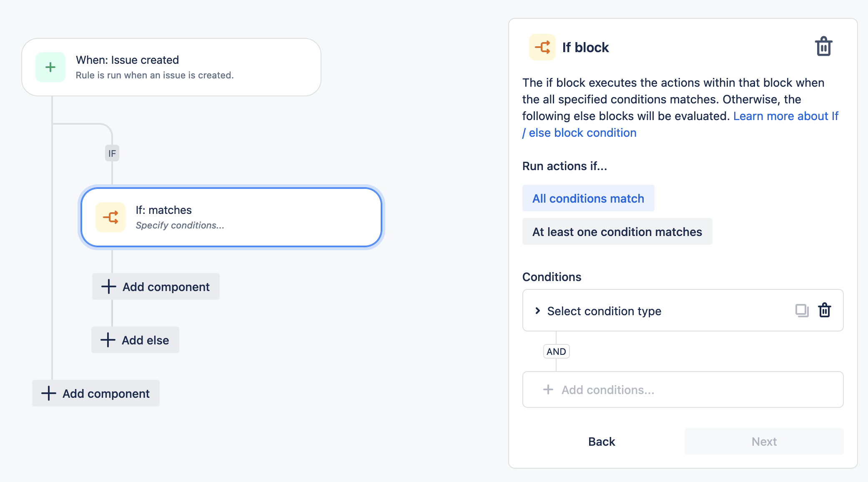Viewport: 868px width, 482px height.
Task: Click the plus icon in Add conditions
Action: pyautogui.click(x=547, y=389)
